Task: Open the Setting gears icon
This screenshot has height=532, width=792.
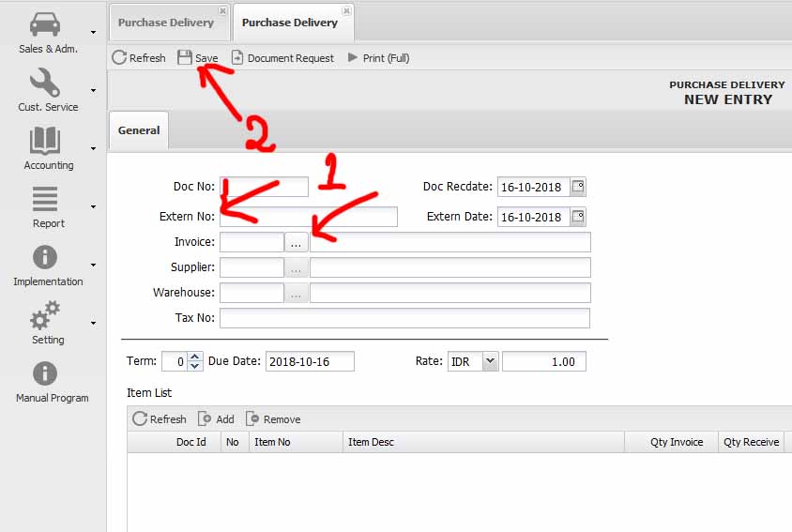Action: tap(45, 315)
